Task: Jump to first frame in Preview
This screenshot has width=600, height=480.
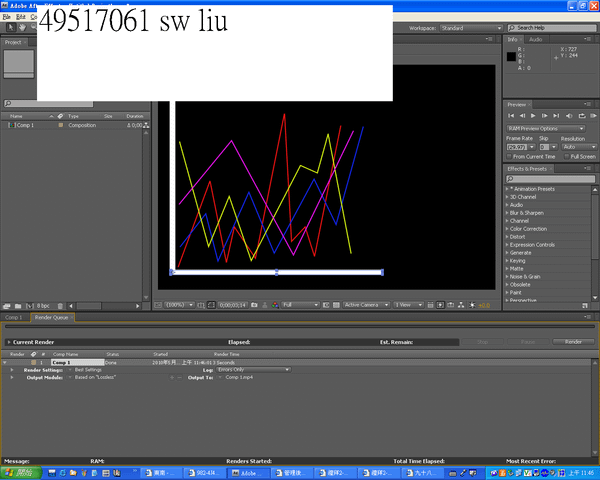Action: (x=511, y=116)
